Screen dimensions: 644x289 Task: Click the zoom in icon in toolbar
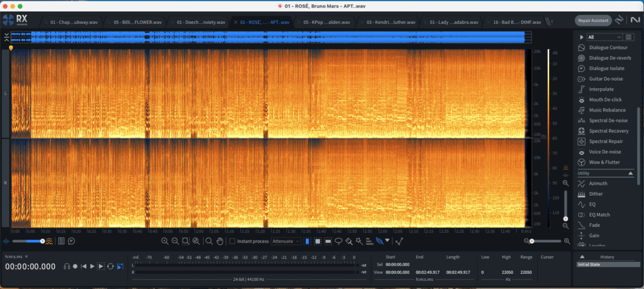click(x=165, y=241)
